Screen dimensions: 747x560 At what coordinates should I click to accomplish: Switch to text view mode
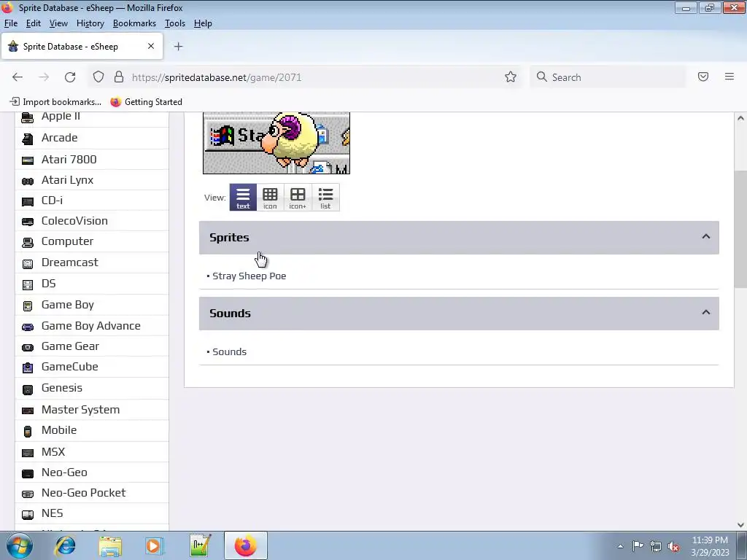pyautogui.click(x=243, y=197)
